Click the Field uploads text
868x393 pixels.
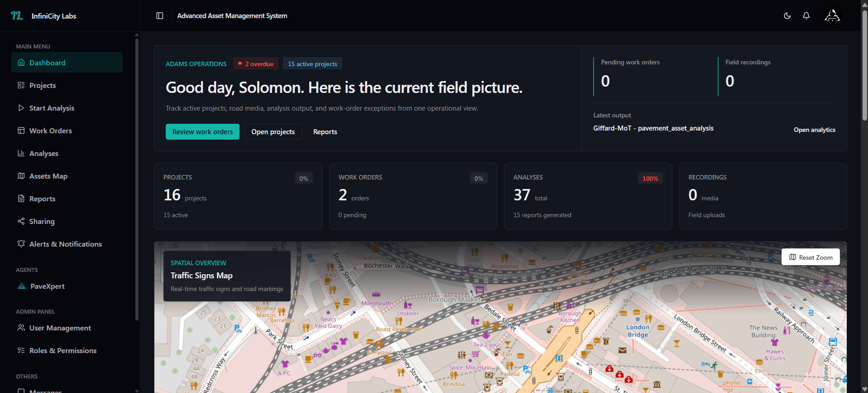click(706, 215)
